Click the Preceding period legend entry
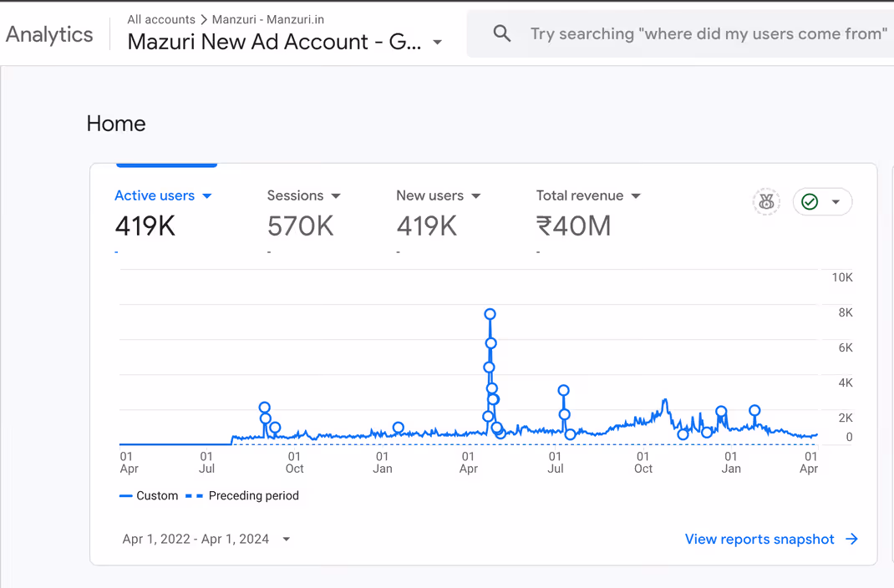894x588 pixels. [242, 495]
